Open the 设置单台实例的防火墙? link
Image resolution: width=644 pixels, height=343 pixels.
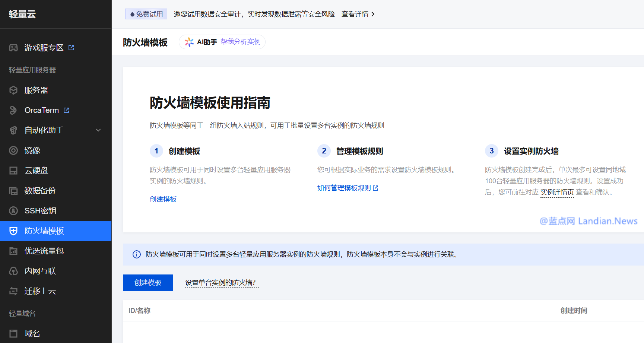pyautogui.click(x=221, y=283)
